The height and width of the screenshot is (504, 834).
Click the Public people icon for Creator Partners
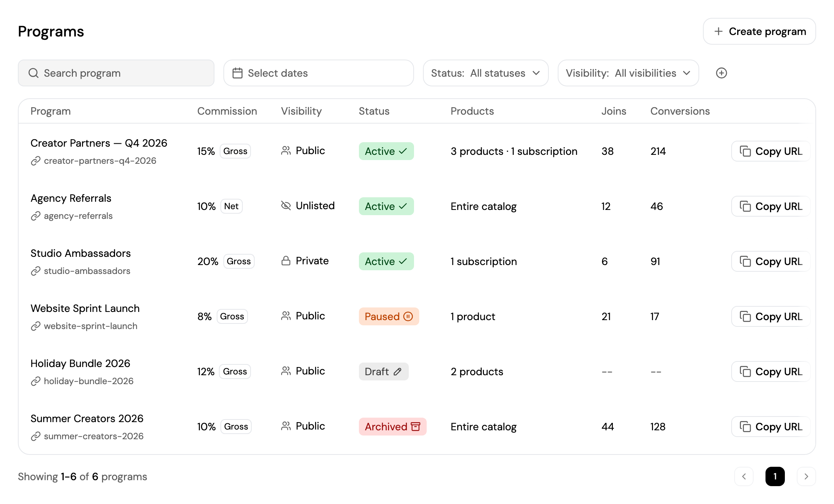pos(286,150)
